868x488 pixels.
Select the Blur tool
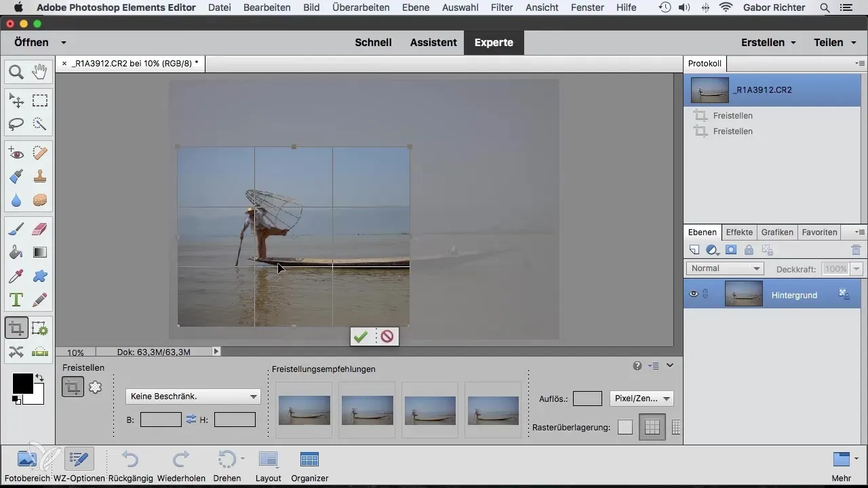click(16, 200)
